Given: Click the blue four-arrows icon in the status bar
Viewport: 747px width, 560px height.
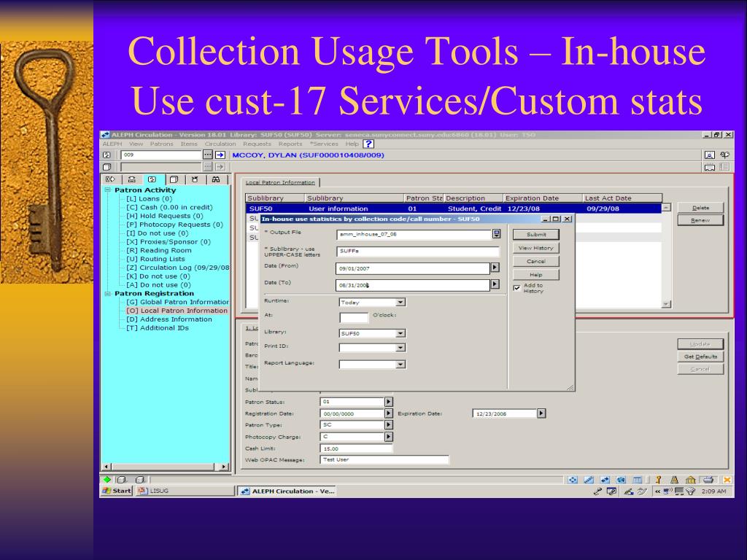Looking at the screenshot, I should [x=573, y=480].
